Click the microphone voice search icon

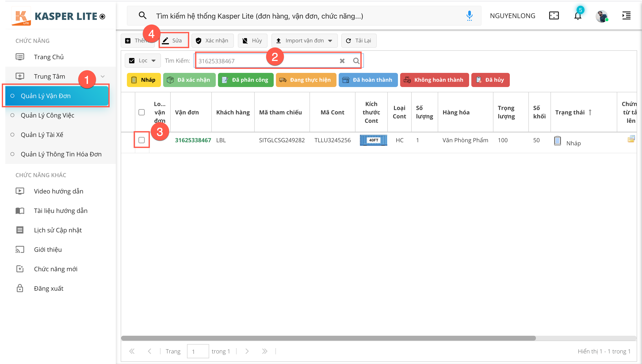pos(469,16)
